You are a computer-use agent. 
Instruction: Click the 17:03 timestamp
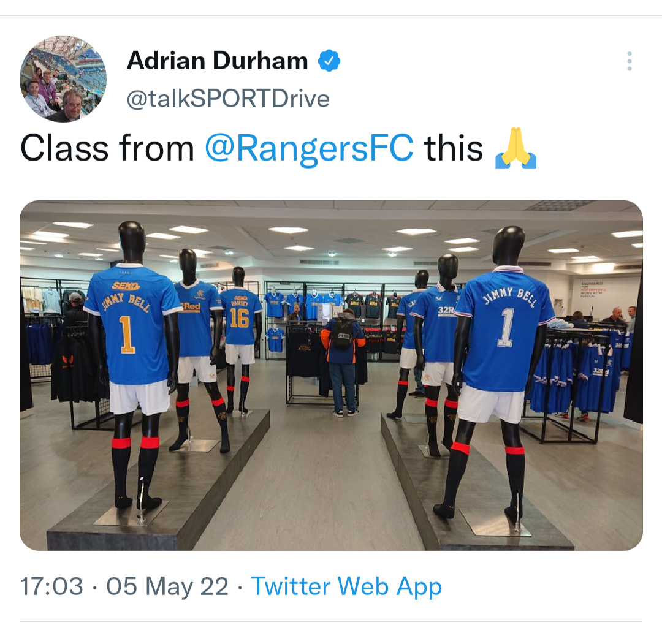51,586
